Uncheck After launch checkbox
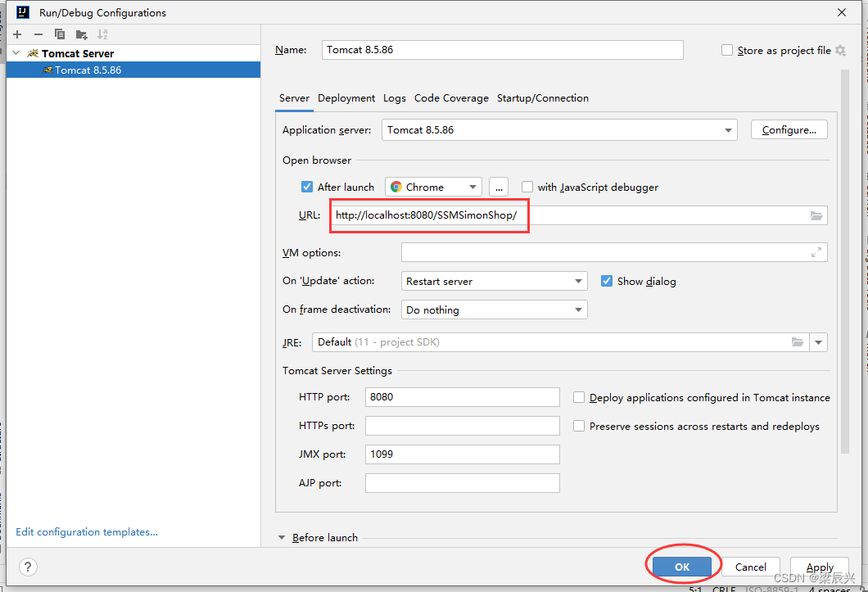The width and height of the screenshot is (868, 592). (307, 188)
